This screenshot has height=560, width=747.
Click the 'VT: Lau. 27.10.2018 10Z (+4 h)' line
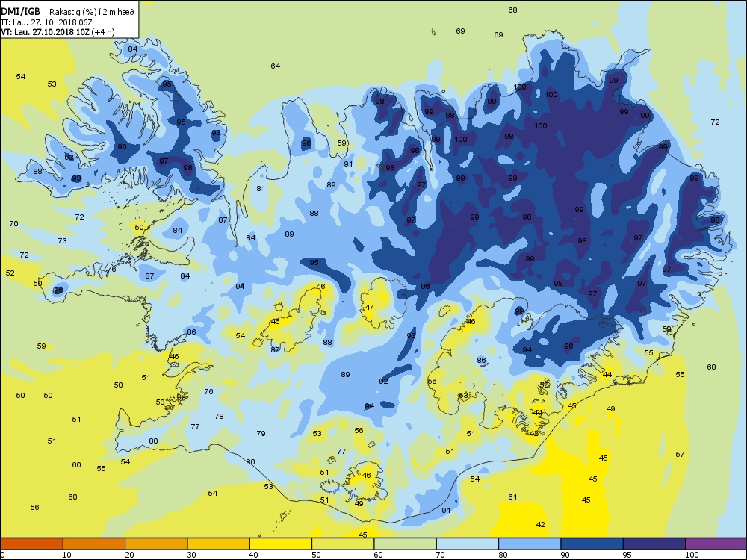pos(58,32)
